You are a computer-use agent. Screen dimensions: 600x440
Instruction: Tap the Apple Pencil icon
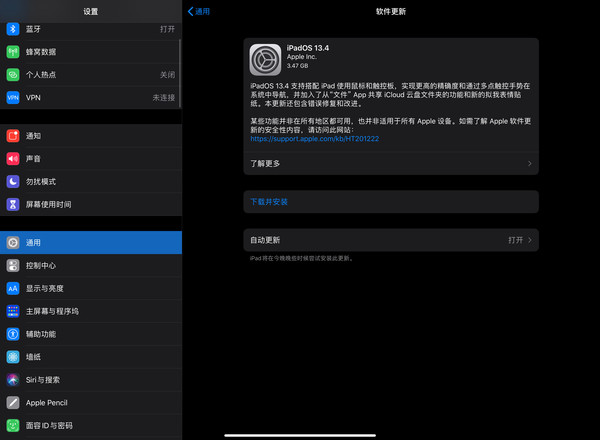(13, 403)
